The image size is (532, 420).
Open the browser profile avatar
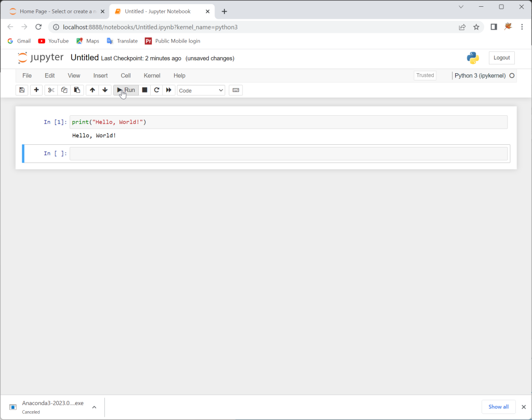pyautogui.click(x=508, y=27)
